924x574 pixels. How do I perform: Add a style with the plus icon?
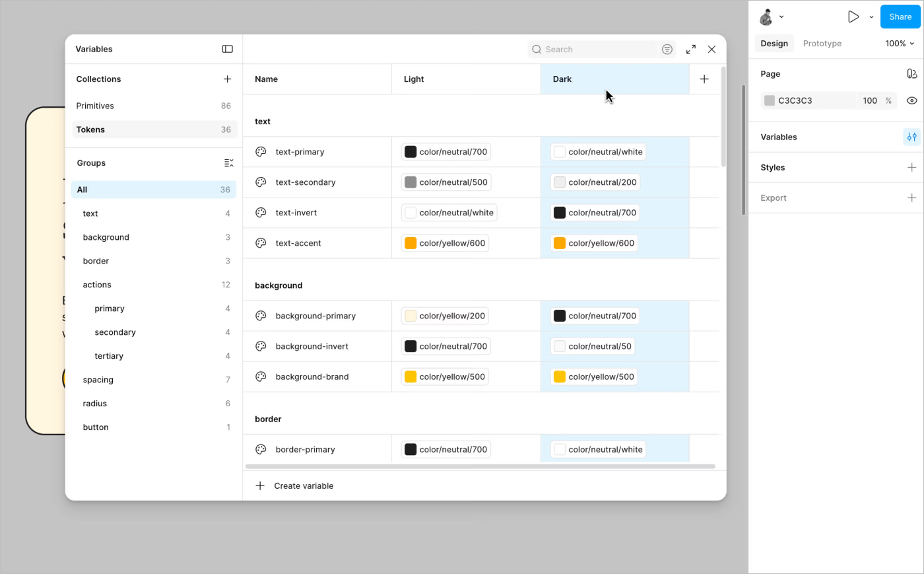[911, 168]
